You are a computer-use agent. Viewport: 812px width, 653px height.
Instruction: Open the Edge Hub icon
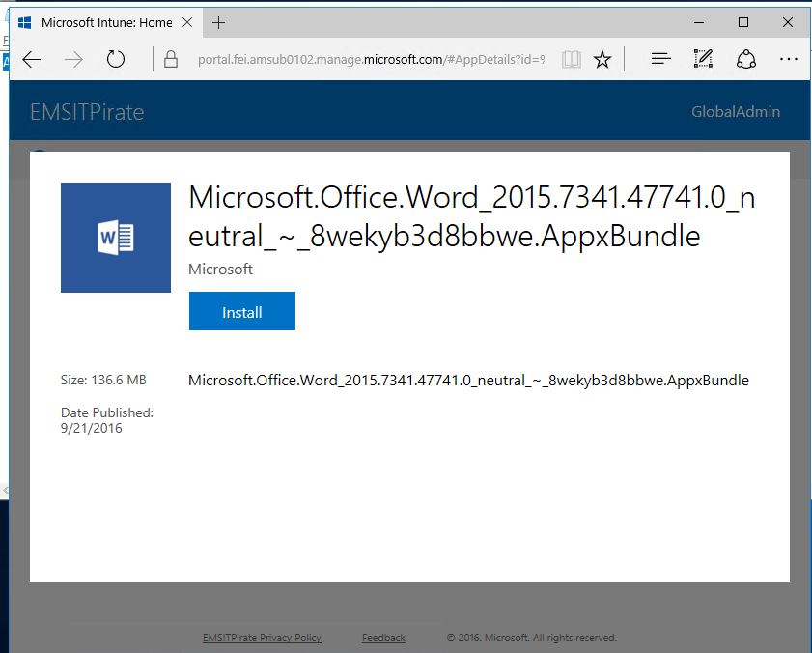pyautogui.click(x=660, y=59)
